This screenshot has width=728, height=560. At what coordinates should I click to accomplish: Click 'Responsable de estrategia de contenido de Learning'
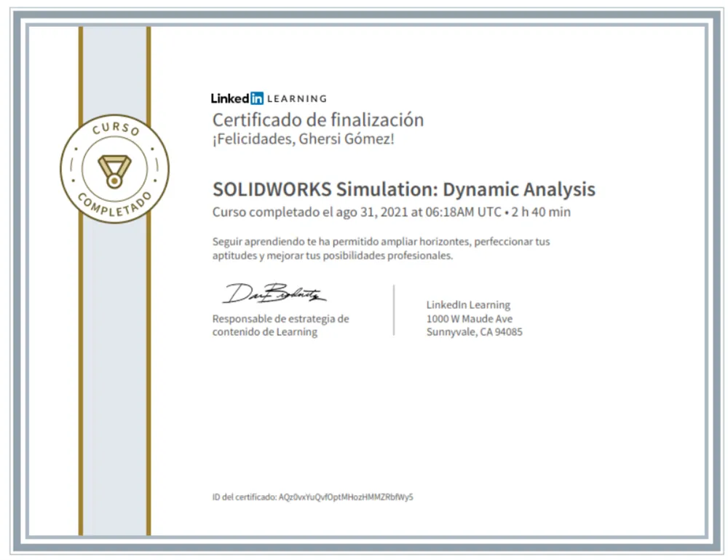pyautogui.click(x=280, y=325)
